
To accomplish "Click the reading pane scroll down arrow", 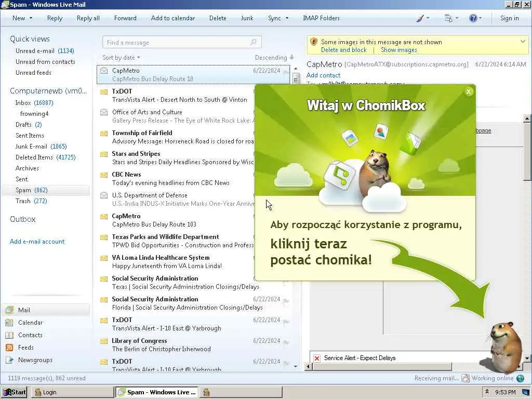I will pos(527,358).
